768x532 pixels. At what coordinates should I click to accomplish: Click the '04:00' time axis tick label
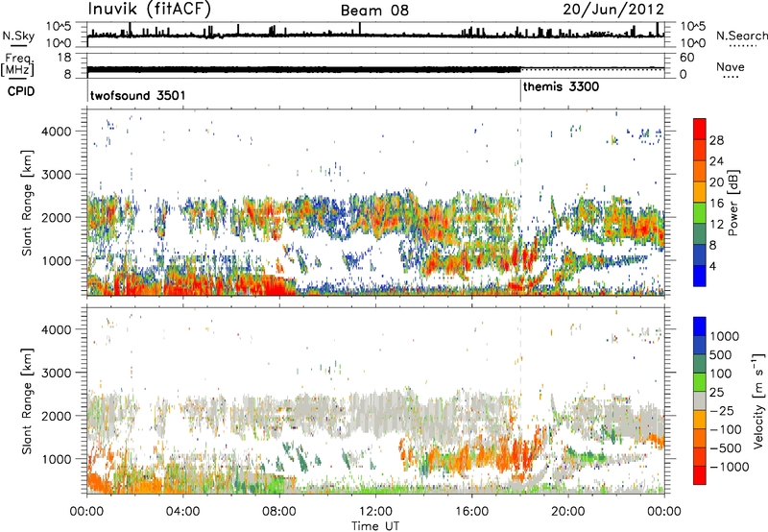pos(182,512)
